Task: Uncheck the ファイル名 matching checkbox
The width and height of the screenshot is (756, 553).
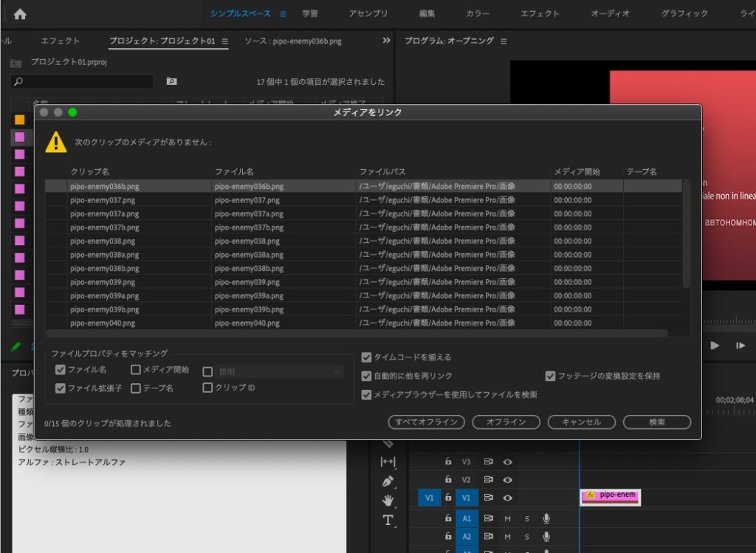Action: coord(61,369)
